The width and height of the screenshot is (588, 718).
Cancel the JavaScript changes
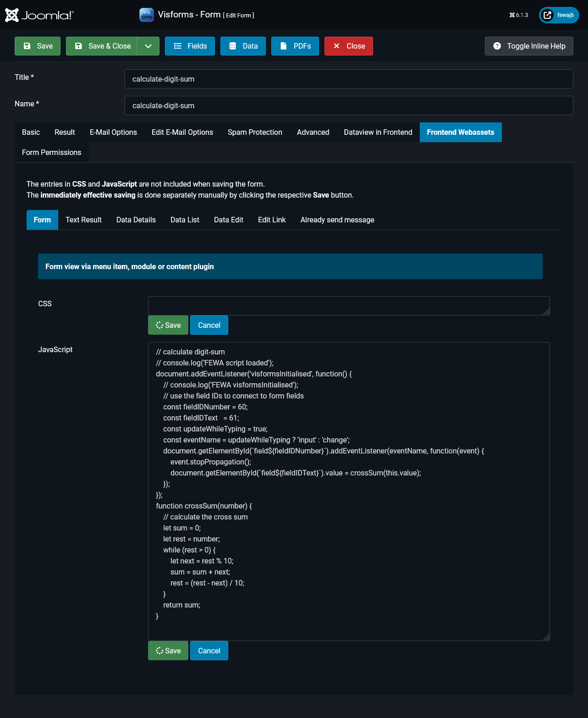209,651
